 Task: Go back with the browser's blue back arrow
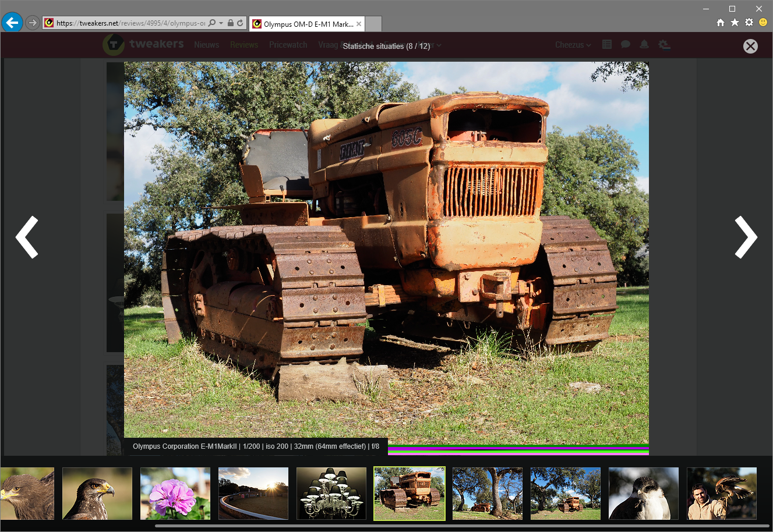point(12,23)
